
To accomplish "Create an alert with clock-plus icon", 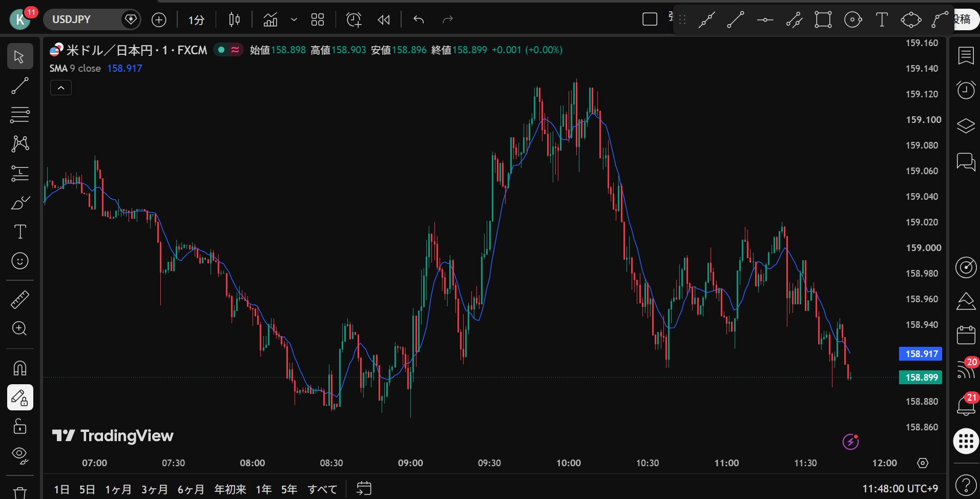I will point(354,19).
